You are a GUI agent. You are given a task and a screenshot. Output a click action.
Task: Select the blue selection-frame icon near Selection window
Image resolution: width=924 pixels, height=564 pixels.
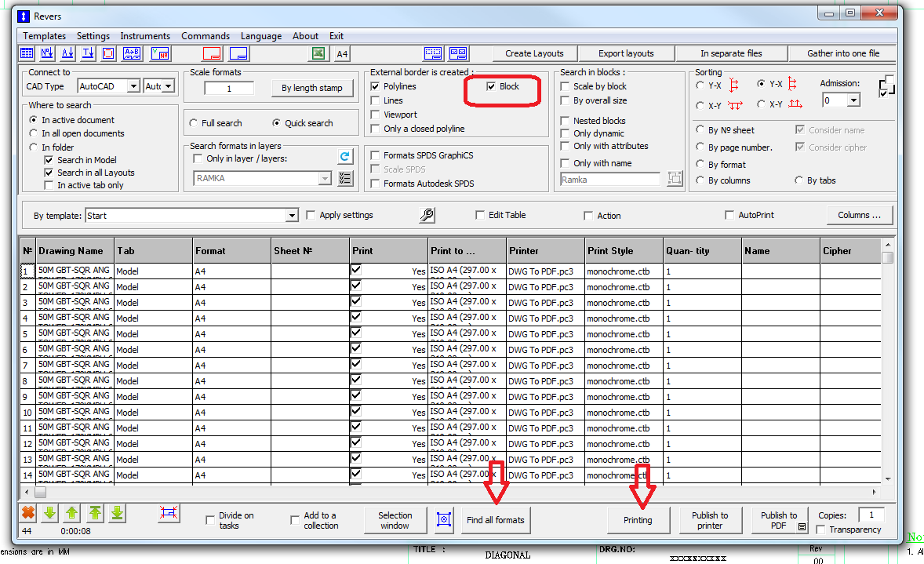point(444,519)
